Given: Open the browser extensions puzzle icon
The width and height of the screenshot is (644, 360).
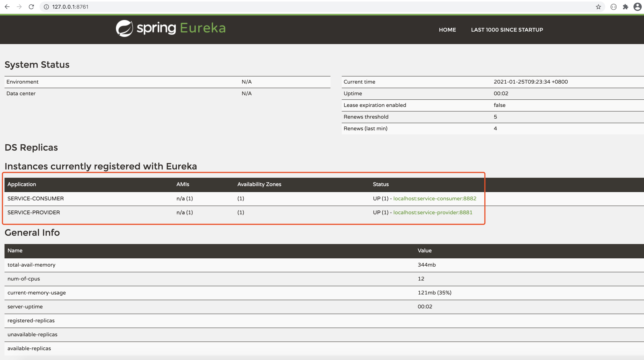Looking at the screenshot, I should 626,7.
